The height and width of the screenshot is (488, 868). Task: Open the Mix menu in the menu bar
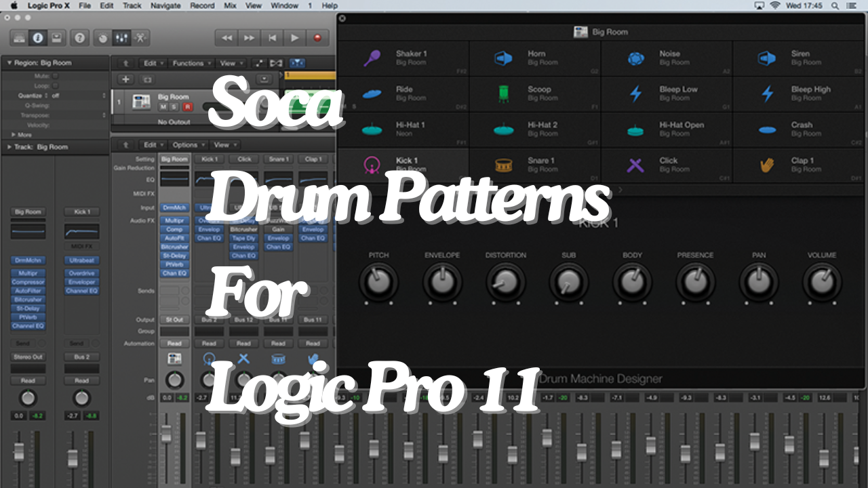(230, 5)
